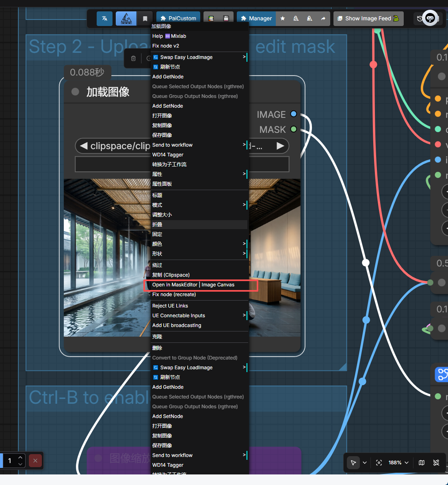Click the icon directly right of the star
Screen dimensions: 448x485
click(x=296, y=19)
